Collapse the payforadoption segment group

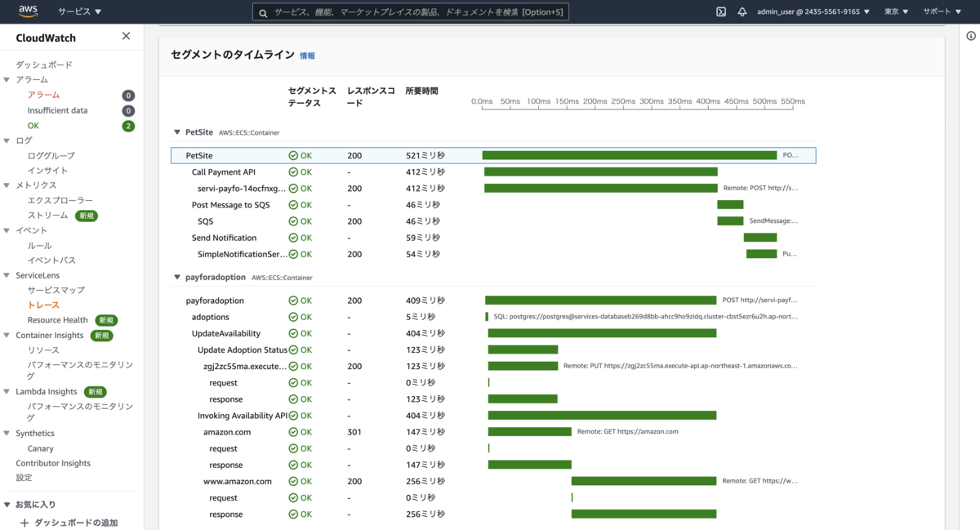[176, 278]
